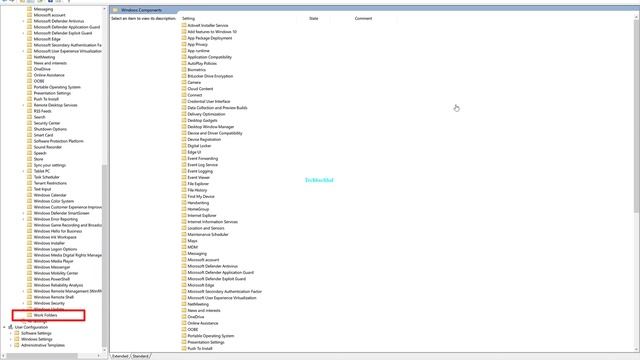
Task: Click the HomeGroup folder icon
Action: click(x=184, y=209)
